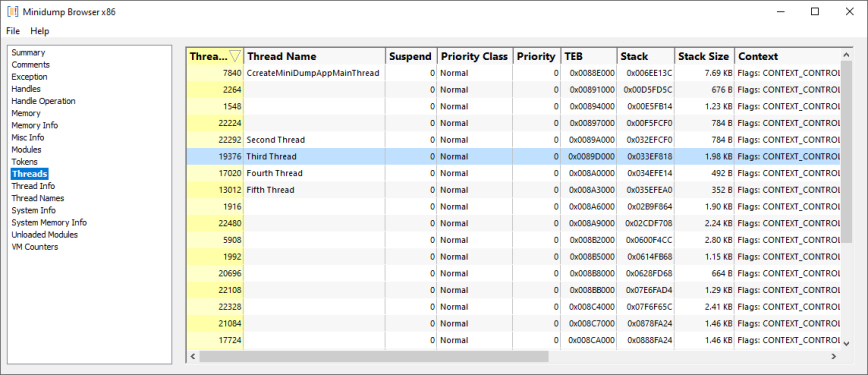Open the Help menu
Image resolution: width=868 pixels, height=375 pixels.
point(40,31)
